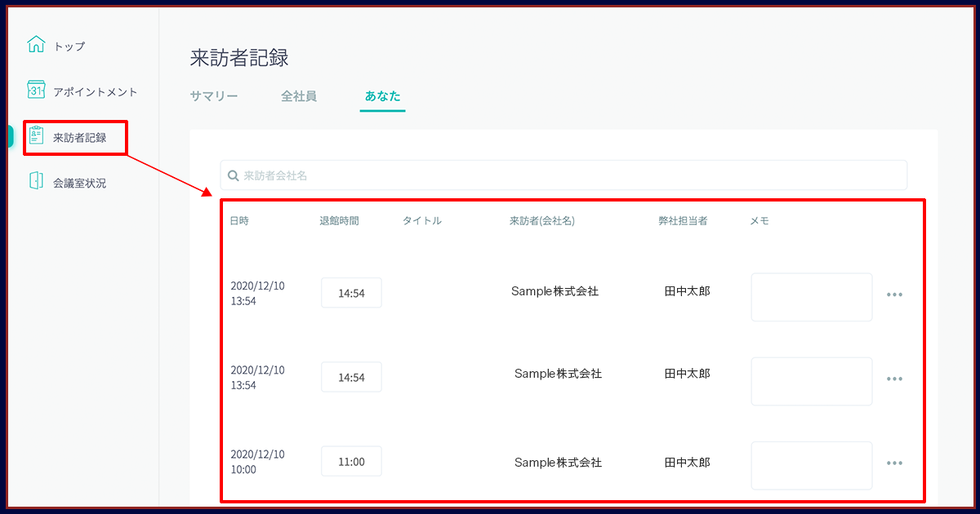This screenshot has height=514, width=980.
Task: Open 会議室状況 from the sidebar
Action: [x=79, y=184]
